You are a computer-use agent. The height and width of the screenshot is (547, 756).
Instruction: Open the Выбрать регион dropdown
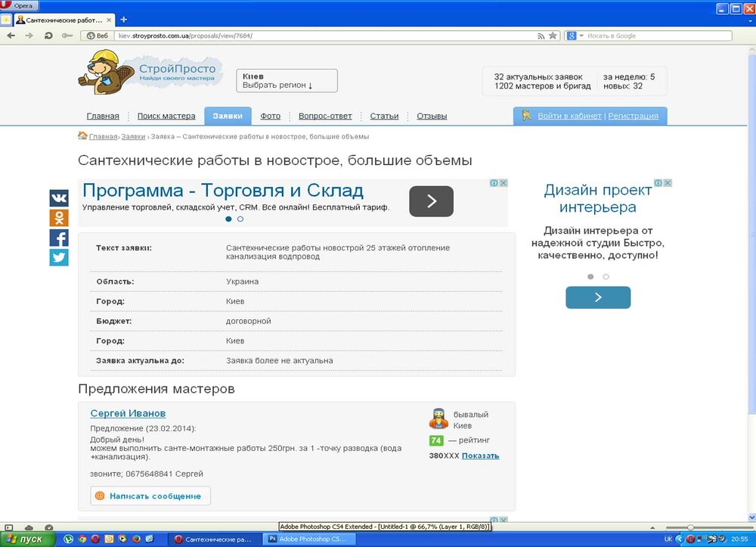coord(287,80)
